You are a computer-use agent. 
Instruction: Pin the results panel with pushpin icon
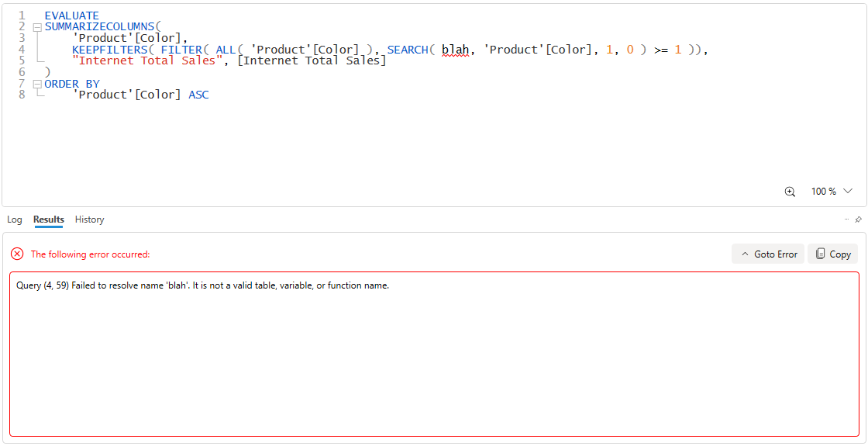tap(858, 220)
